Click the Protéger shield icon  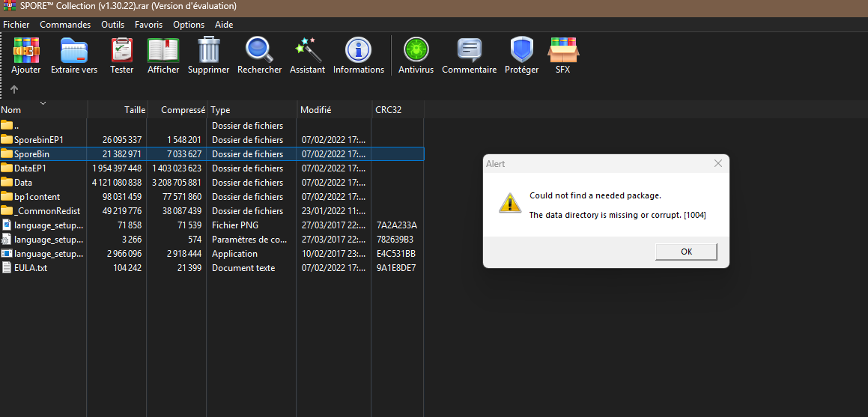pyautogui.click(x=521, y=49)
